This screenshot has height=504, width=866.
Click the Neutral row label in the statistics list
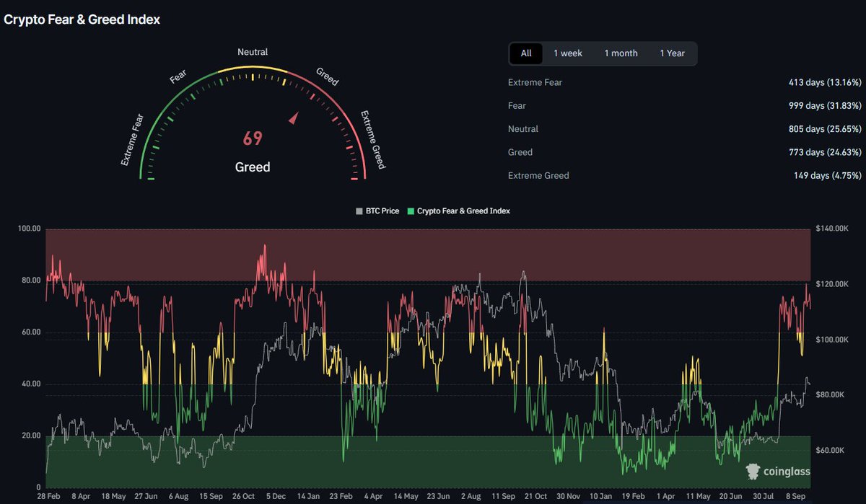[523, 129]
